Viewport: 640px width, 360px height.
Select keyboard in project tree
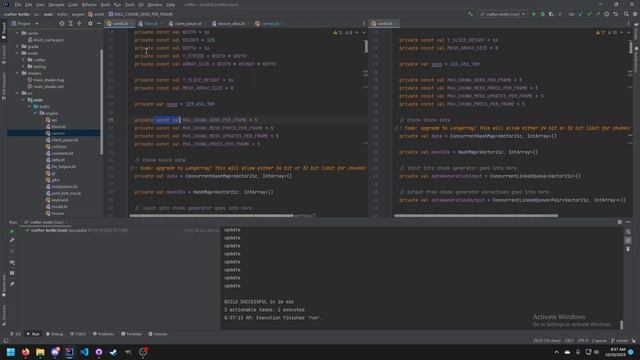coord(57,200)
